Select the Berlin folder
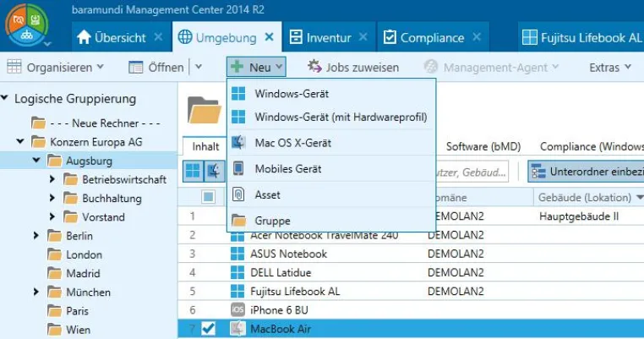 click(70, 236)
